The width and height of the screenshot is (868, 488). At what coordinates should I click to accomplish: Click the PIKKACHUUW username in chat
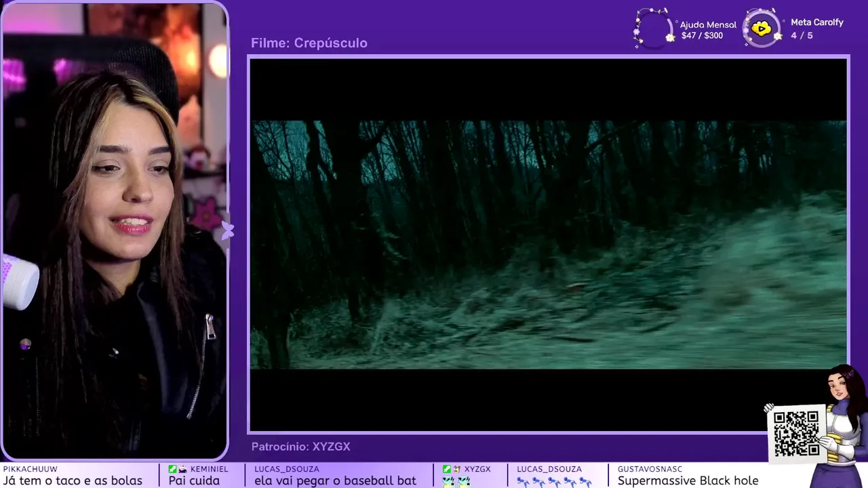click(x=31, y=469)
